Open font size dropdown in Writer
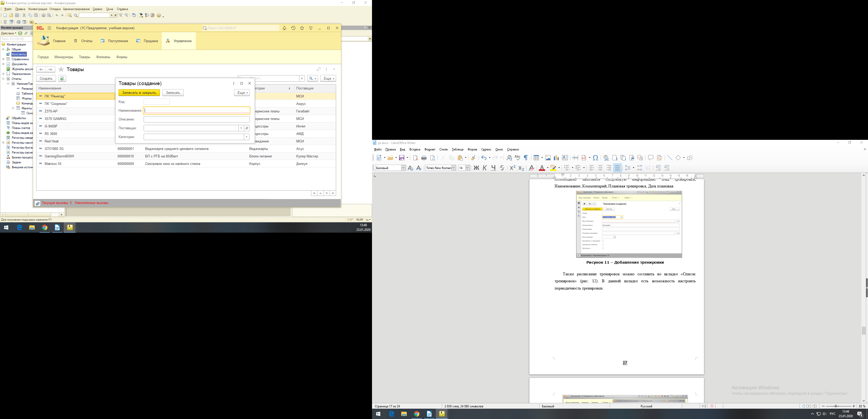The width and height of the screenshot is (868, 419). (467, 168)
